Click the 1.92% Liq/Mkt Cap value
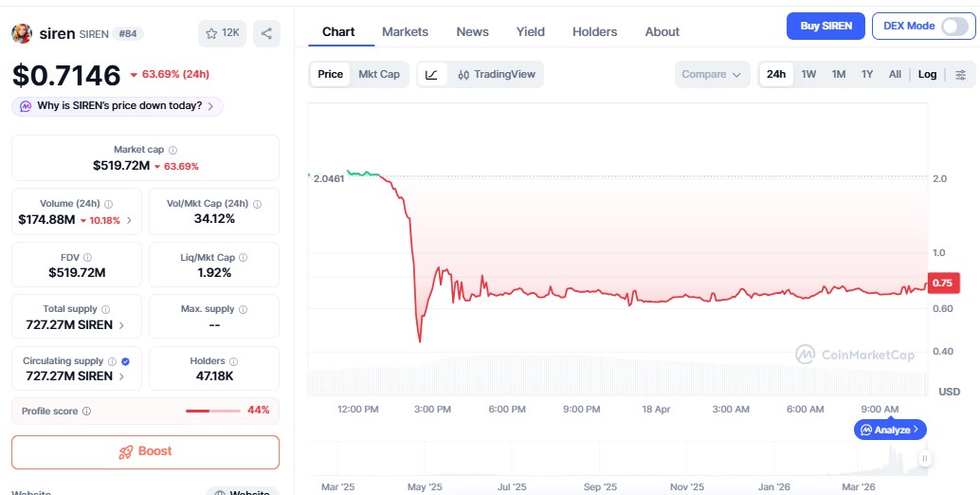 [x=214, y=272]
